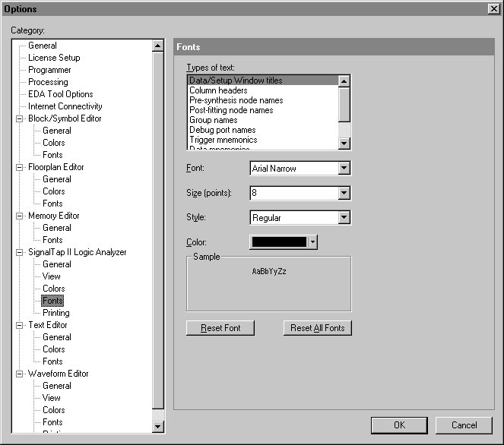Select Trigger mnemonics in the text list

click(x=223, y=140)
